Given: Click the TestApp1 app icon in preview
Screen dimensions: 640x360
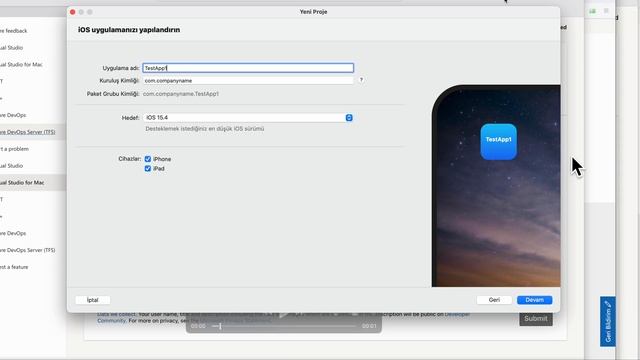Looking at the screenshot, I should 498,142.
